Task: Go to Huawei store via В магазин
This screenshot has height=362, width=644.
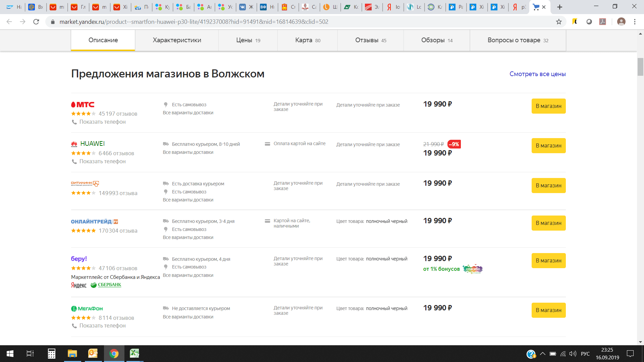Action: point(548,145)
